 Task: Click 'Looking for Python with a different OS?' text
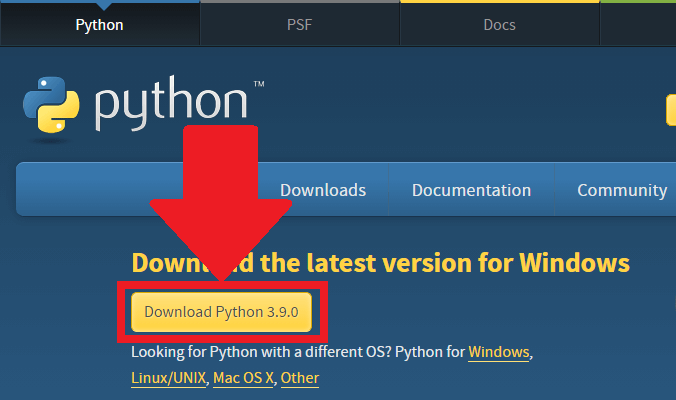tap(261, 352)
